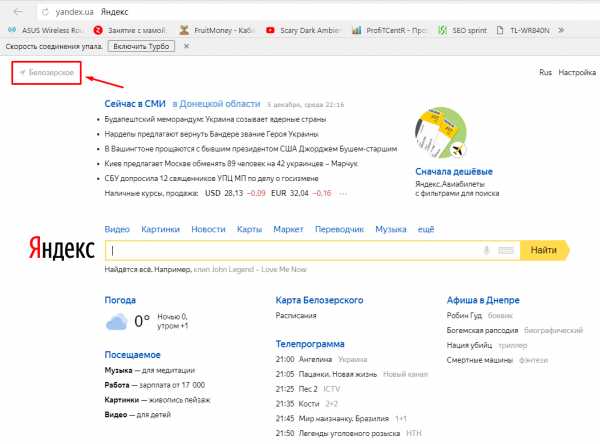Open Робин Гуд movie link
Image resolution: width=600 pixels, height=444 pixels.
[464, 316]
